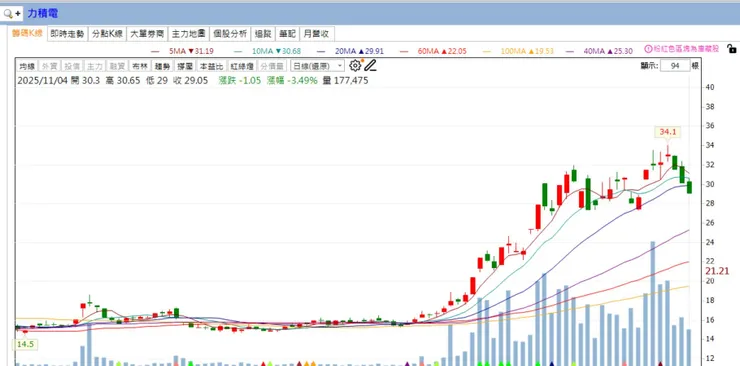This screenshot has height=366, width=740.
Task: Click the 量 177,475 volume value
Action: point(345,81)
